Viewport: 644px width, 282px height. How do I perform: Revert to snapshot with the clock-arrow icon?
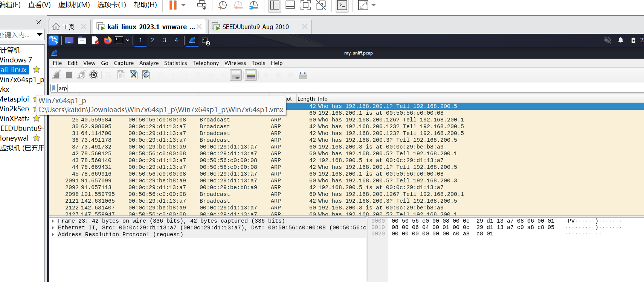pyautogui.click(x=238, y=5)
